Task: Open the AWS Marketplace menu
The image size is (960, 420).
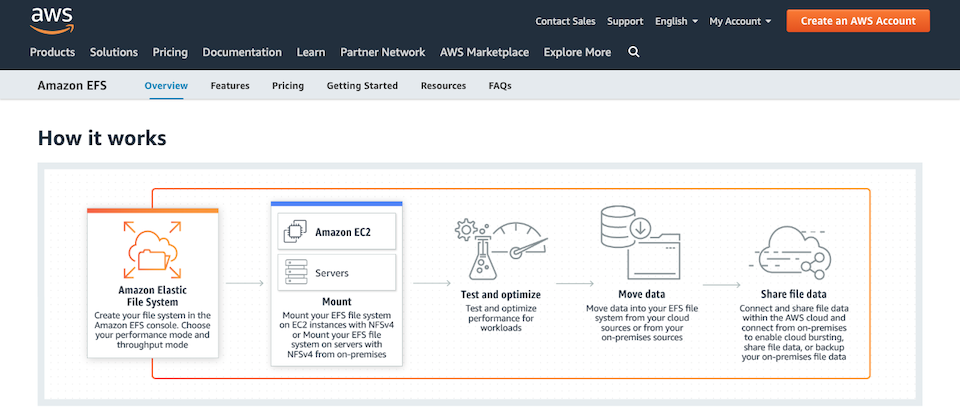Action: pyautogui.click(x=484, y=52)
